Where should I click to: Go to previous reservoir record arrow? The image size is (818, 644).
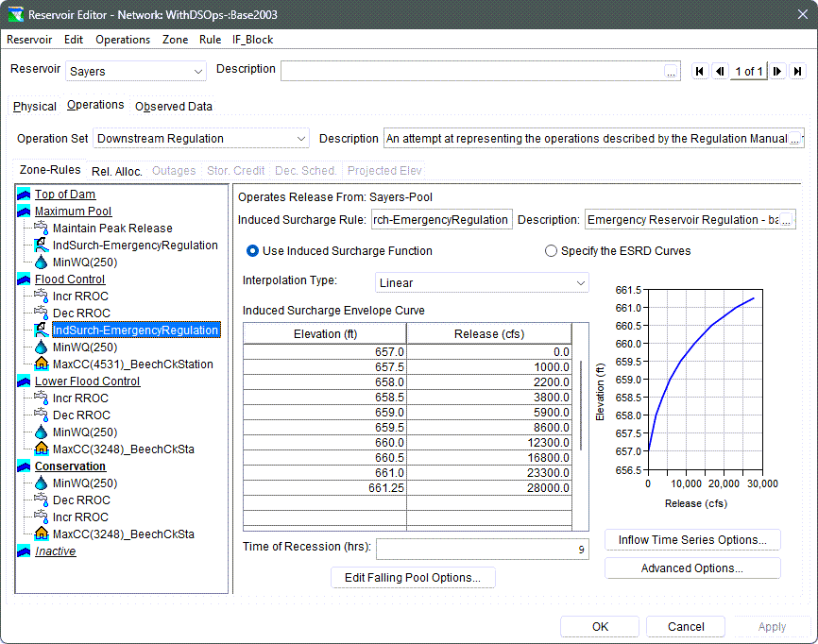(720, 71)
